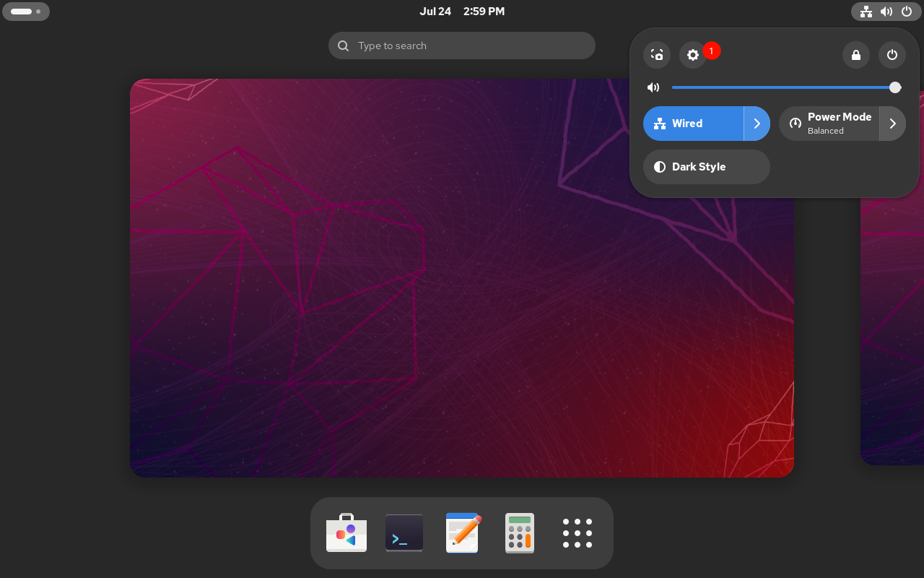Image resolution: width=924 pixels, height=578 pixels.
Task: Click the Type to search field
Action: pos(462,46)
